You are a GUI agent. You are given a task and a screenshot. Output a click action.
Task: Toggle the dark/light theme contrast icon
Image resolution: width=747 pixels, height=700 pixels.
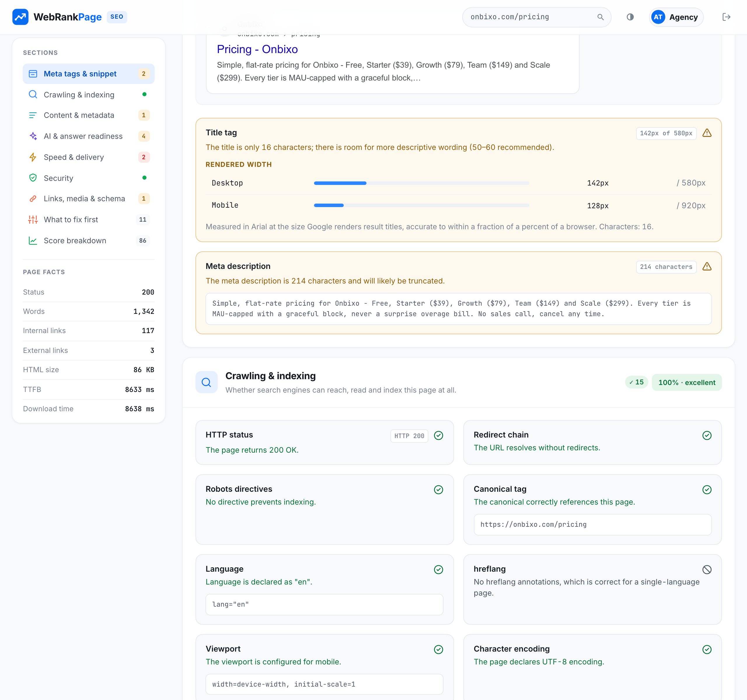click(x=630, y=17)
